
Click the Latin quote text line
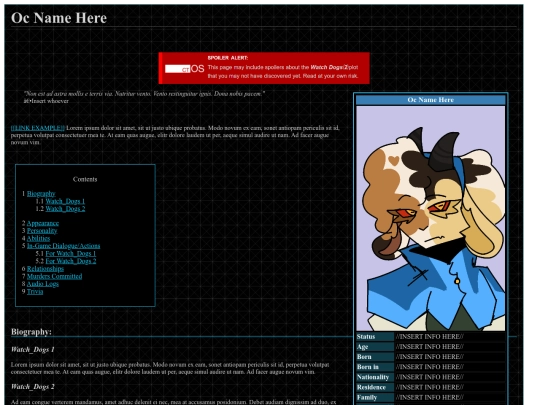144,94
